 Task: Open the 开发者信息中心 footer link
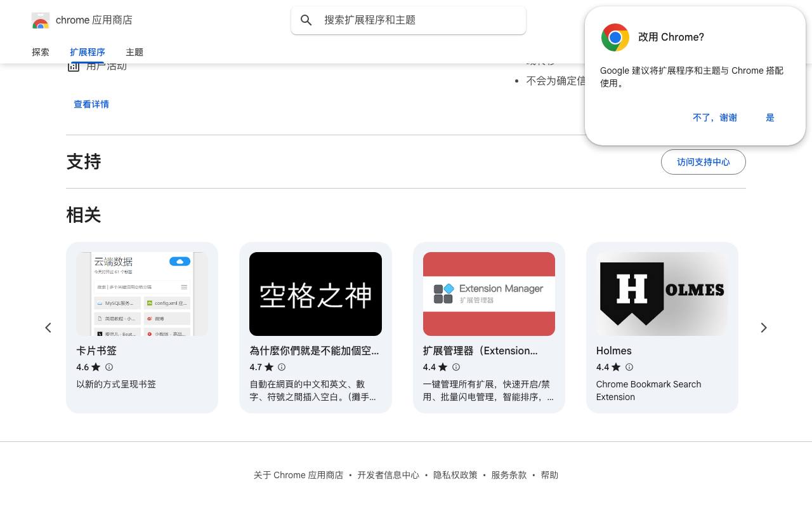coord(388,475)
